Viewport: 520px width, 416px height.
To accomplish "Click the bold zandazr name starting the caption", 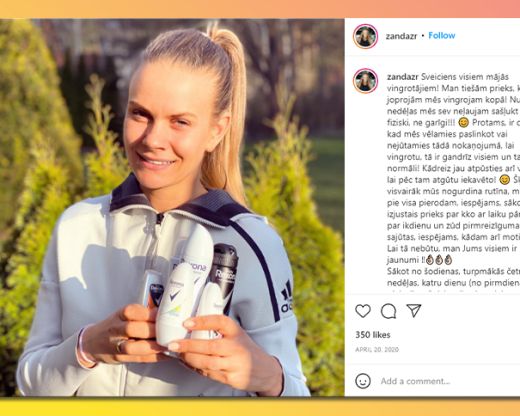I will pos(402,77).
